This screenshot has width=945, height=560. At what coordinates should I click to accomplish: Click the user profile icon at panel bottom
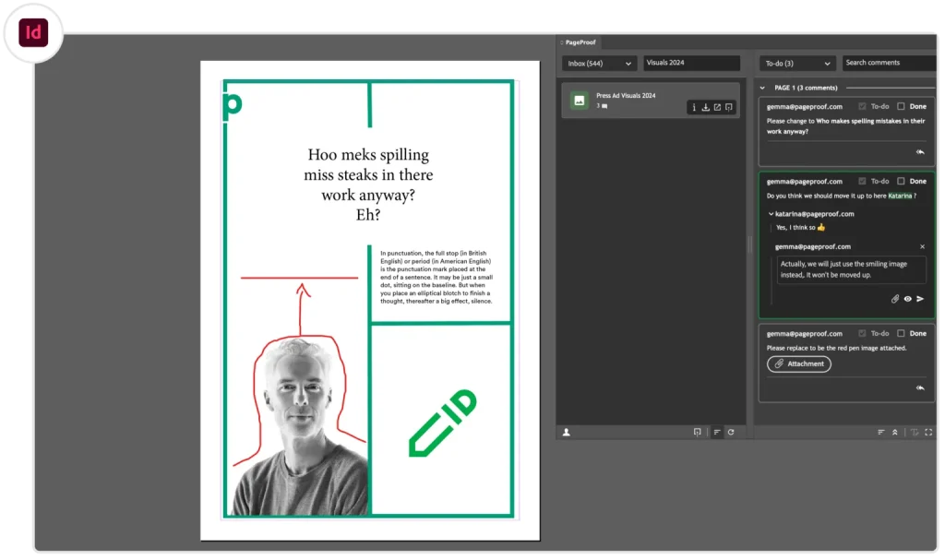566,432
